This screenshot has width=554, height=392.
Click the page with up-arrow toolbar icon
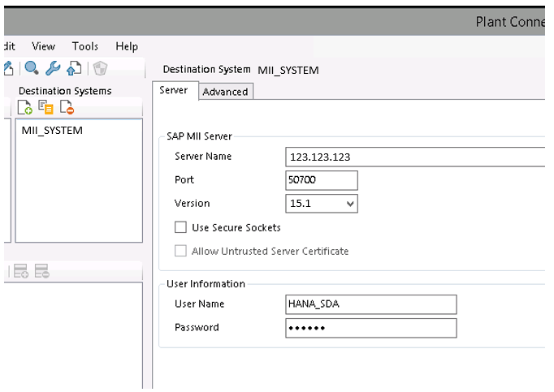click(x=74, y=69)
